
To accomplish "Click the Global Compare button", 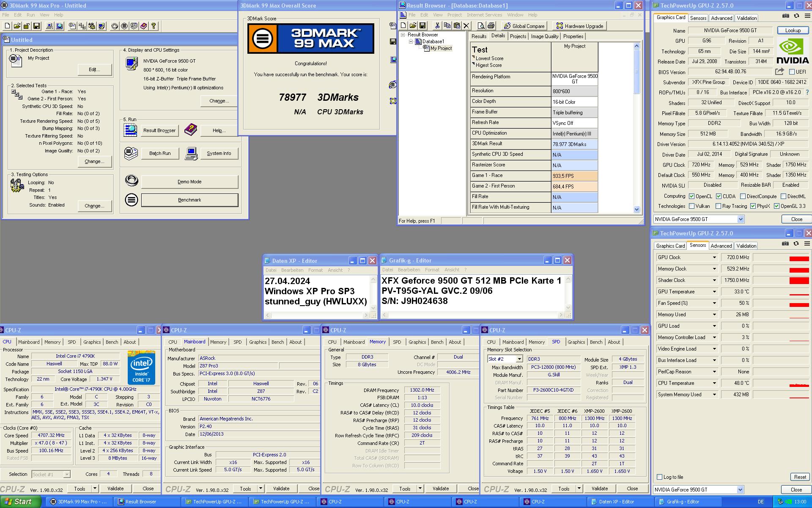I will (524, 26).
